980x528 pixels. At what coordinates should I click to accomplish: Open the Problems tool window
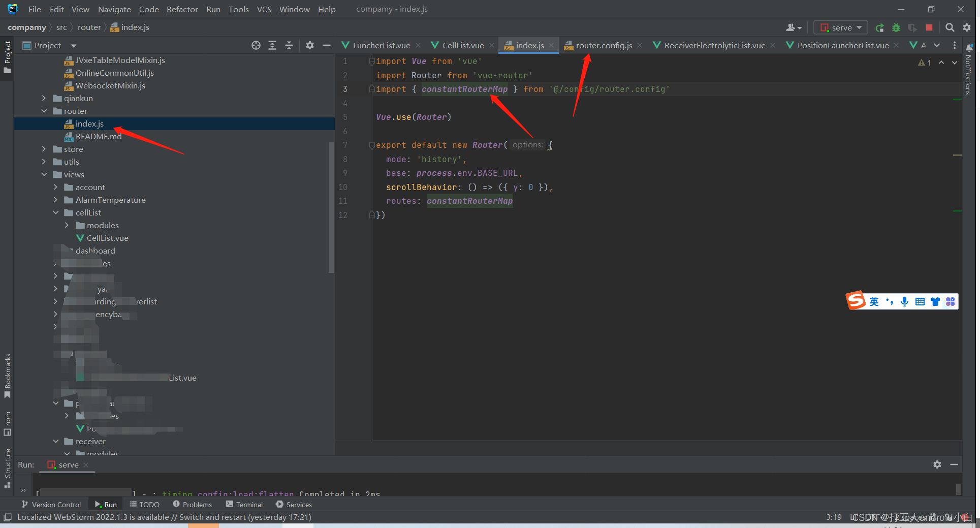pos(193,504)
